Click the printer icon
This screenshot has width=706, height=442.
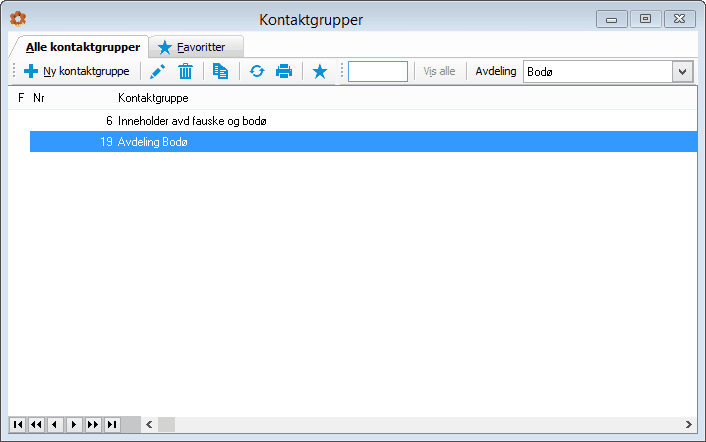coord(284,71)
